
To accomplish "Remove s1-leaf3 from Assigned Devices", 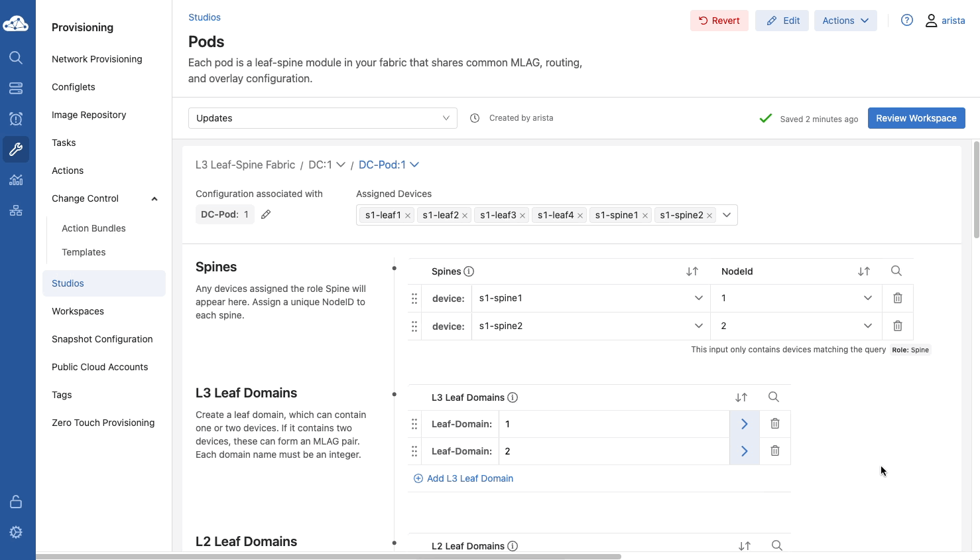I will (x=522, y=216).
